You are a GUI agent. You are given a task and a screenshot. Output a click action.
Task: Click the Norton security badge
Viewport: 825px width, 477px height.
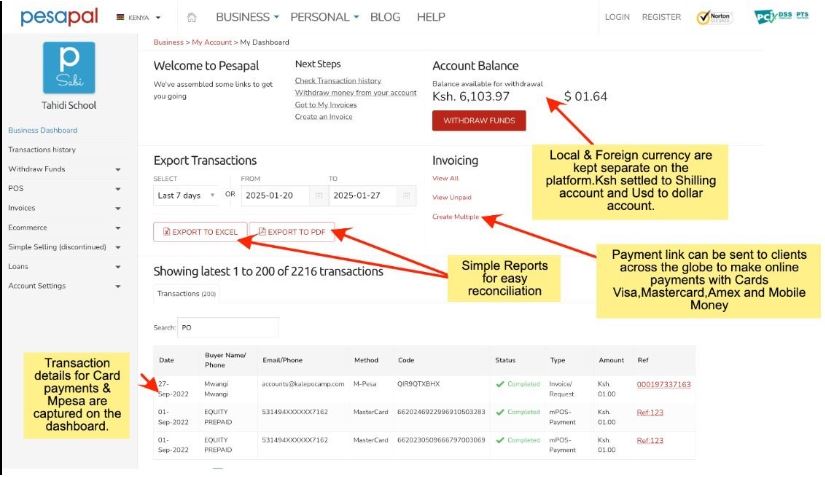point(716,17)
